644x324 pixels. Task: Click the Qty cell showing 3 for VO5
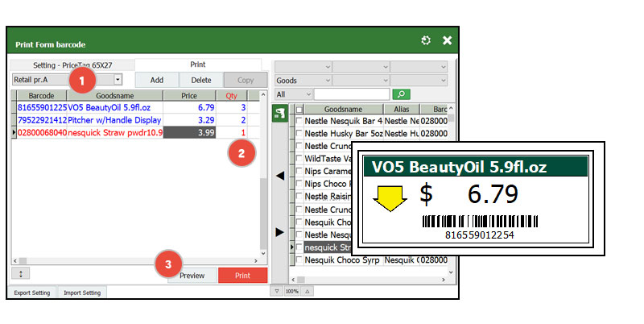click(x=232, y=108)
